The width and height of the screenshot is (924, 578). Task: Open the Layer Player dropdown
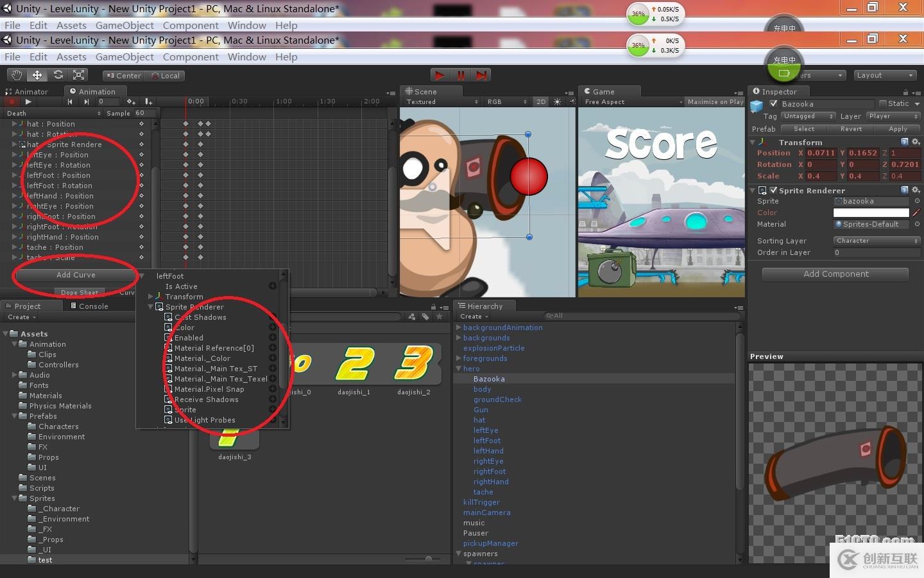tap(893, 116)
